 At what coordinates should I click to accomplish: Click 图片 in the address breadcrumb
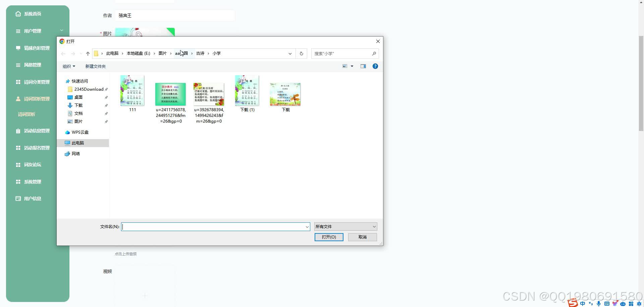click(x=162, y=53)
